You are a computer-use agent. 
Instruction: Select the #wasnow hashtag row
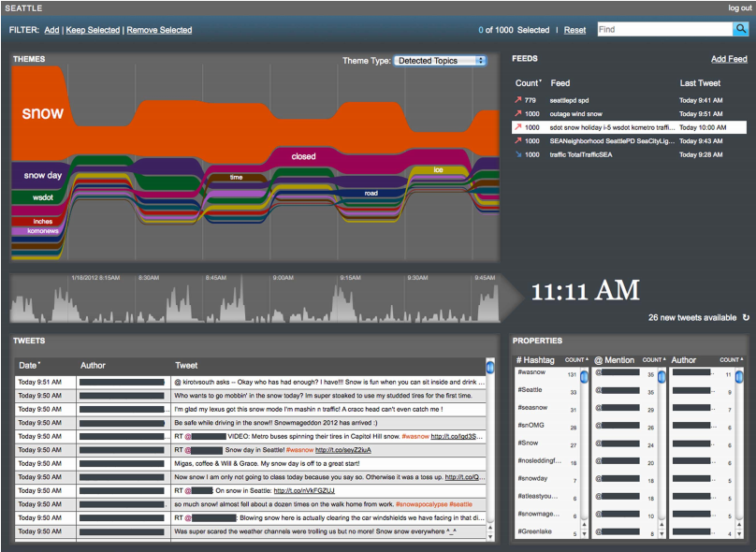pyautogui.click(x=536, y=373)
